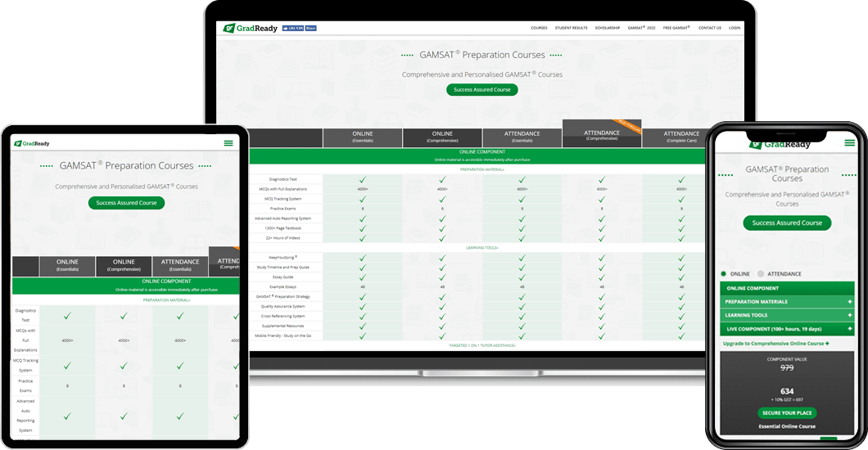868x450 pixels.
Task: Select ONLINE (Comprehensive) column header on laptop
Action: [442, 137]
